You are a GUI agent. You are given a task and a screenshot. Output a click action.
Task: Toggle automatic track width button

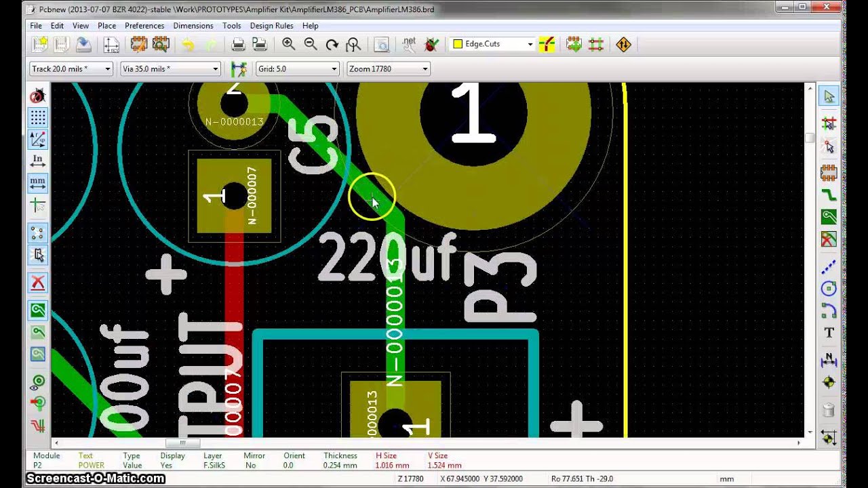pyautogui.click(x=238, y=68)
